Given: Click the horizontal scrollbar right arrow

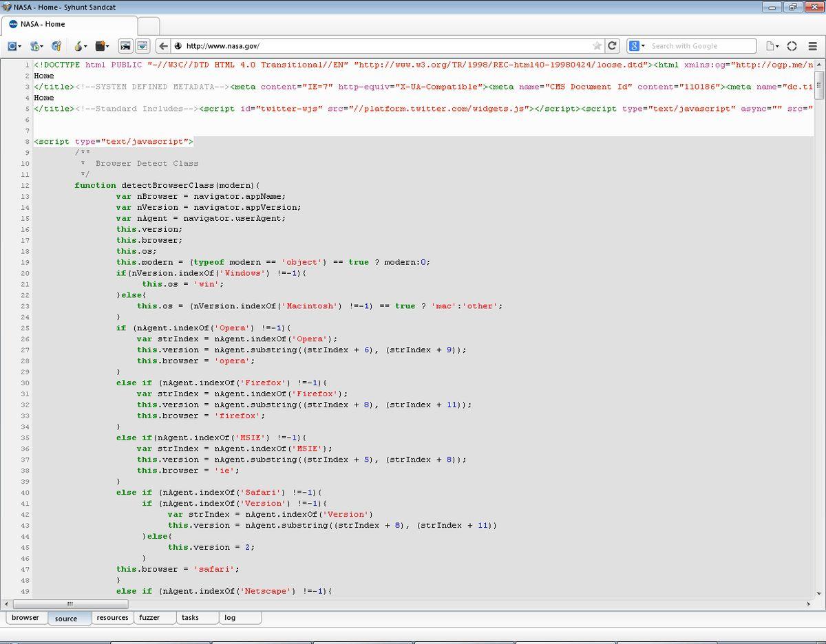Looking at the screenshot, I should (x=809, y=603).
